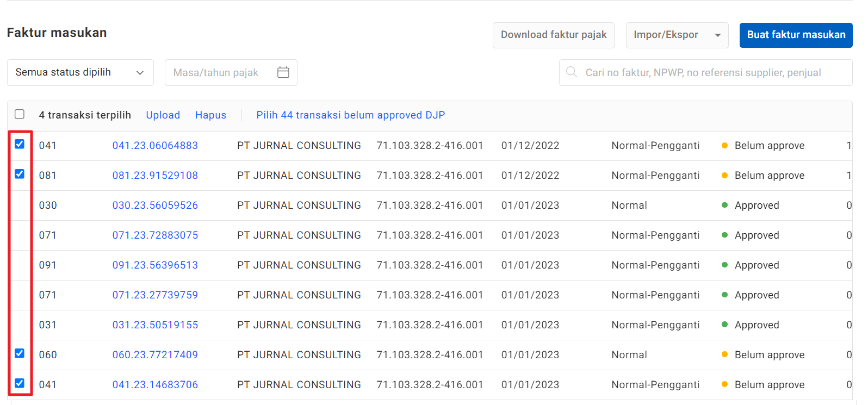Open invoice link 091.23.56396513

click(x=155, y=265)
